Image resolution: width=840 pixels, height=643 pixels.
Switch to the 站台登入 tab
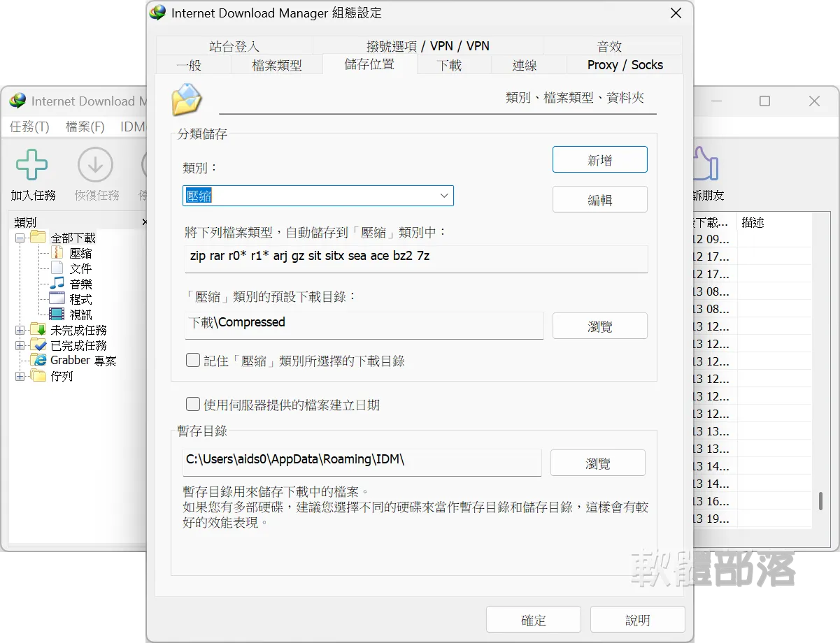pyautogui.click(x=234, y=46)
